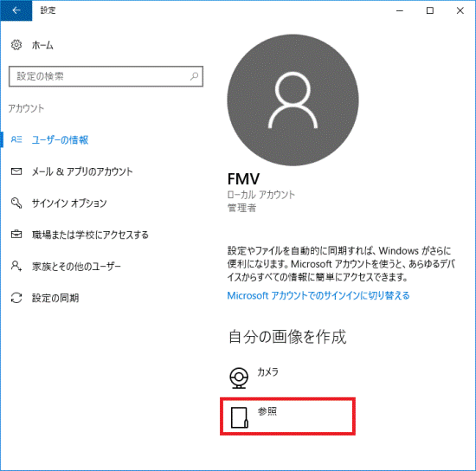Open サインイン オプション page

point(69,203)
